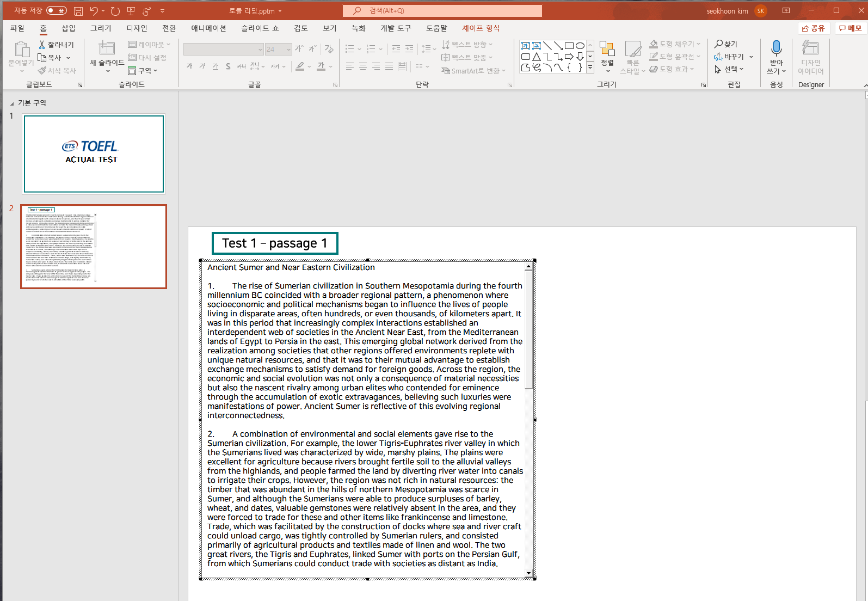Viewport: 868px width, 601px height.
Task: Customize quick access toolbar dropdown
Action: click(162, 11)
